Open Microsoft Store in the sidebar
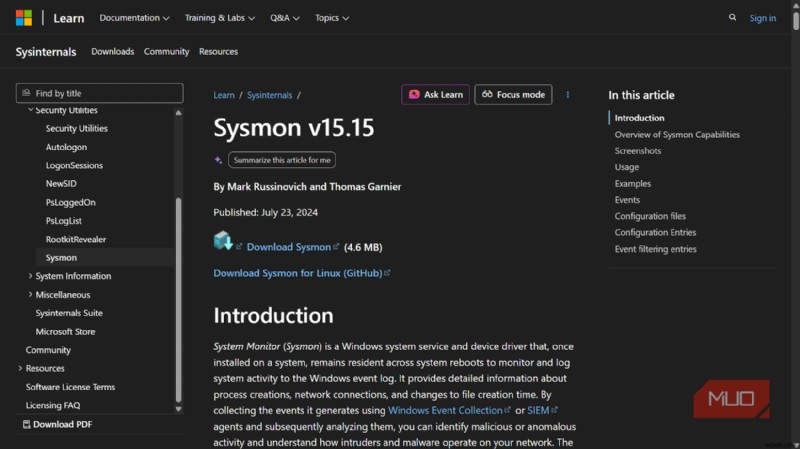Screen dimensions: 800x449 click(x=65, y=332)
